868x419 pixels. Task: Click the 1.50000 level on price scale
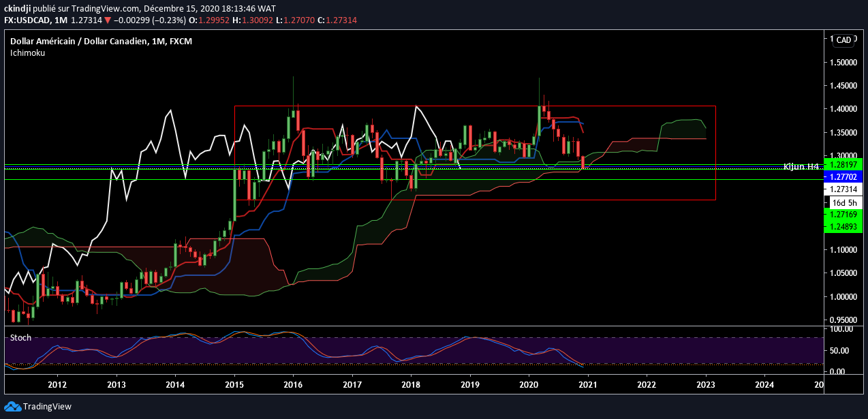[x=843, y=63]
